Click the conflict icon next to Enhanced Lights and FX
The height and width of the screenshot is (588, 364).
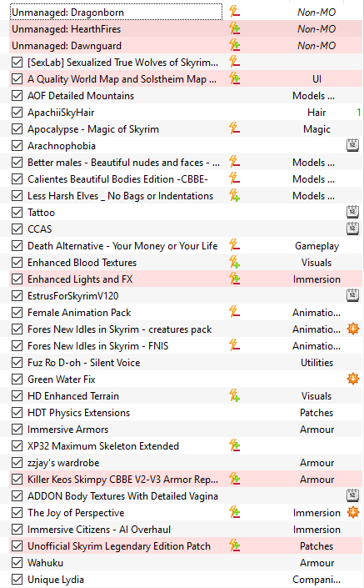coord(234,279)
